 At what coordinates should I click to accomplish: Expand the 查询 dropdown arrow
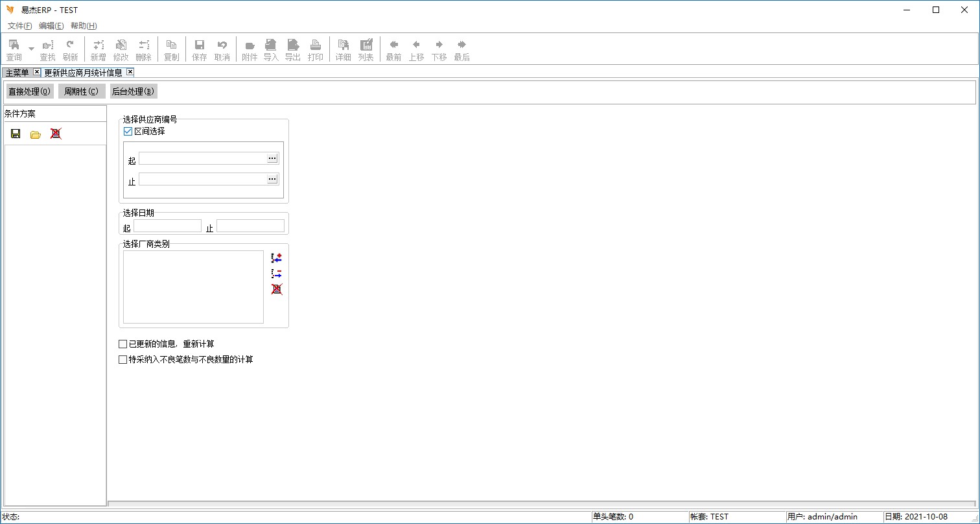pyautogui.click(x=31, y=49)
